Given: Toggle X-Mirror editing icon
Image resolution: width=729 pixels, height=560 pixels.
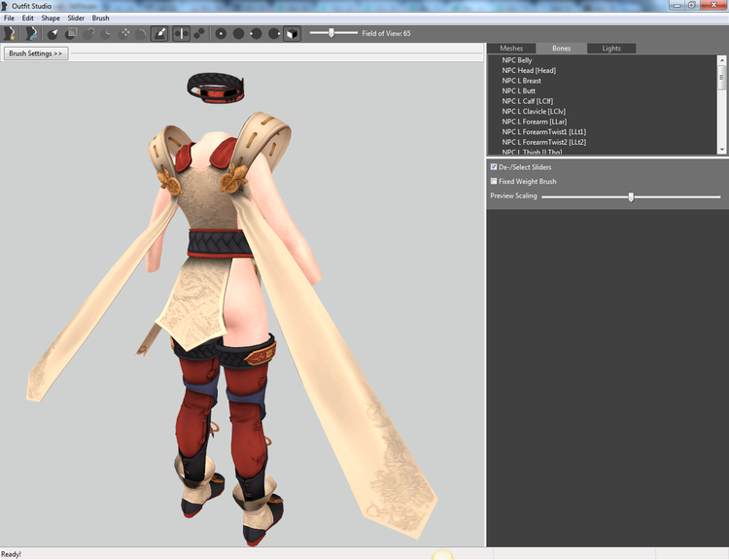Looking at the screenshot, I should pyautogui.click(x=182, y=33).
